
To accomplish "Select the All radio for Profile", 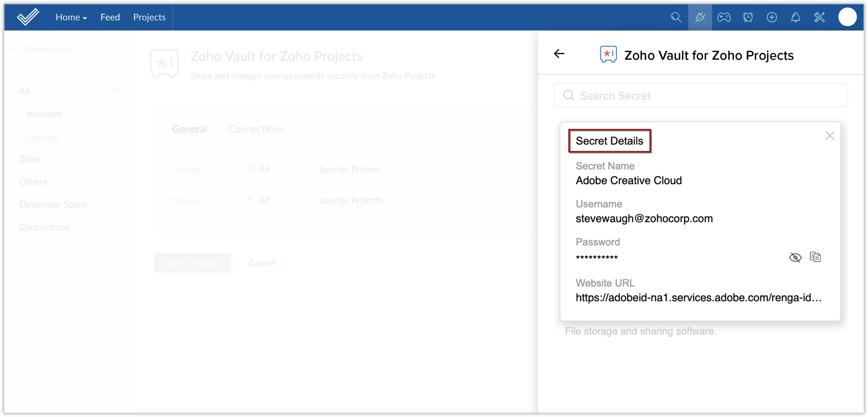I will (250, 168).
